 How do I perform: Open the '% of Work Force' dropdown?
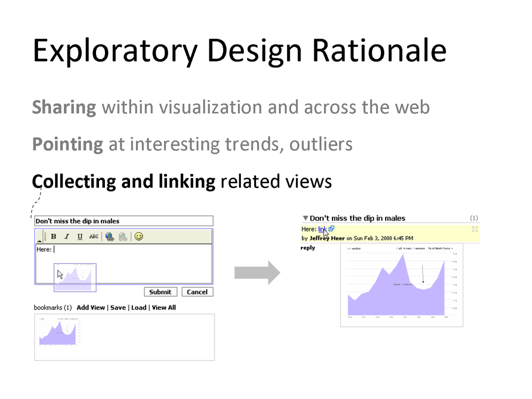tap(440, 248)
